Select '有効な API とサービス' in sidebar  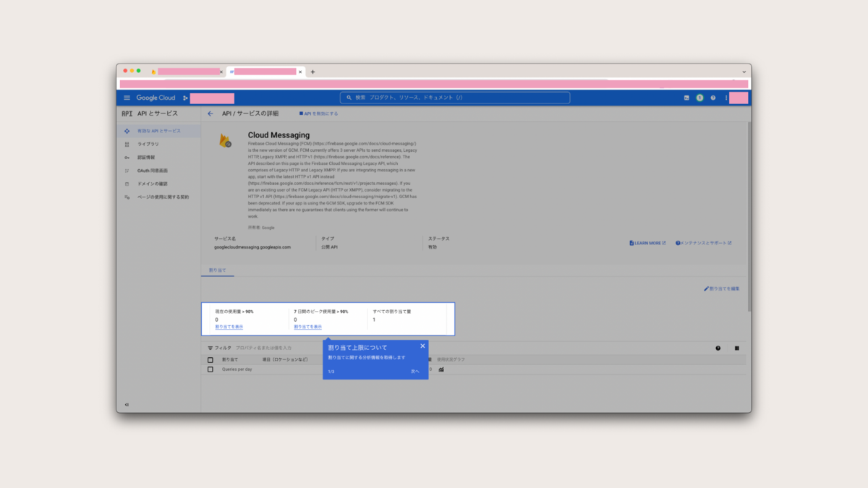159,131
